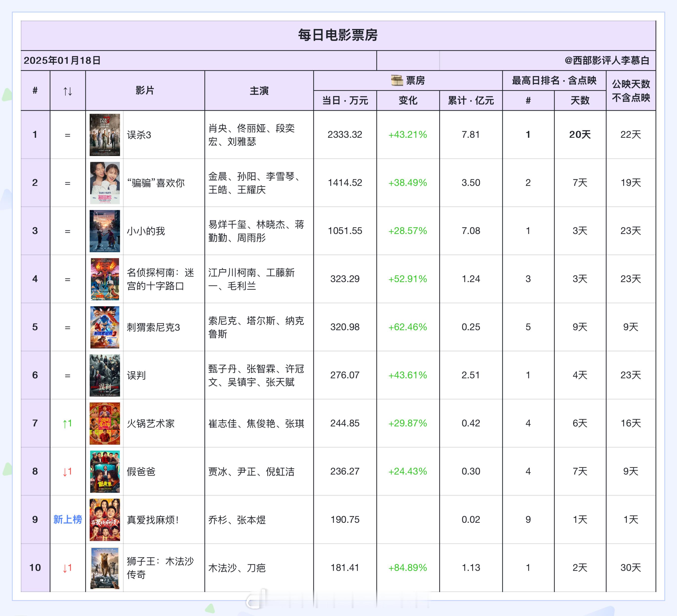Open the 小小的我 poster thumbnail
Image resolution: width=677 pixels, height=616 pixels.
[x=105, y=231]
